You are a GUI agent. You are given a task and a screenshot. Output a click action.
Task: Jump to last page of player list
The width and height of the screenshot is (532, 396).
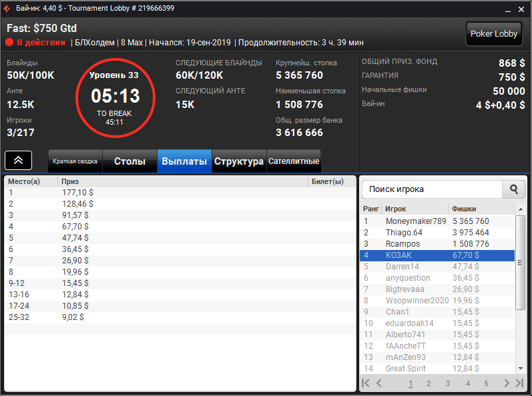(519, 383)
